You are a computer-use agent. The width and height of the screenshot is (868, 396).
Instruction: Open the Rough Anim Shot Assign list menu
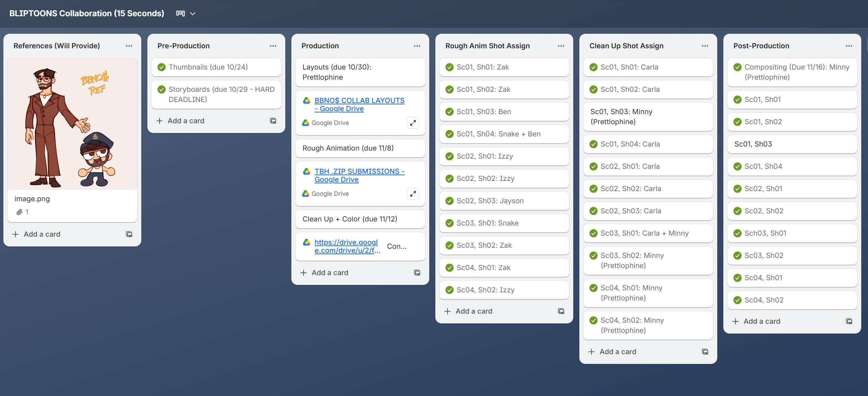point(561,46)
